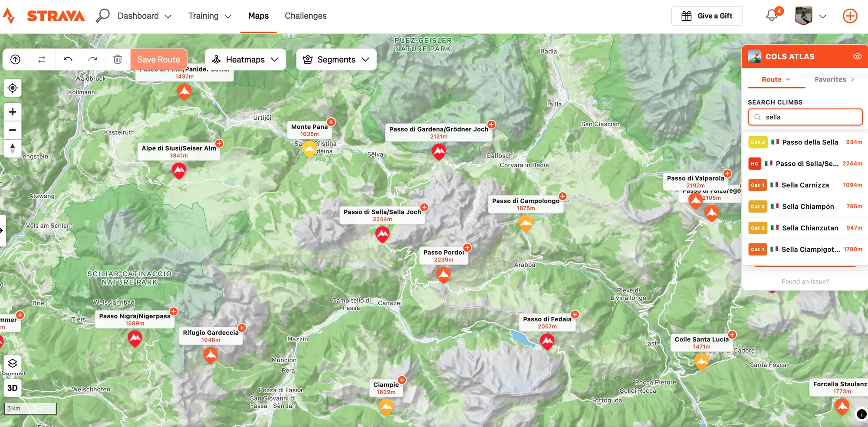Center map on my location
Screen dimensions: 868x427
(13, 88)
